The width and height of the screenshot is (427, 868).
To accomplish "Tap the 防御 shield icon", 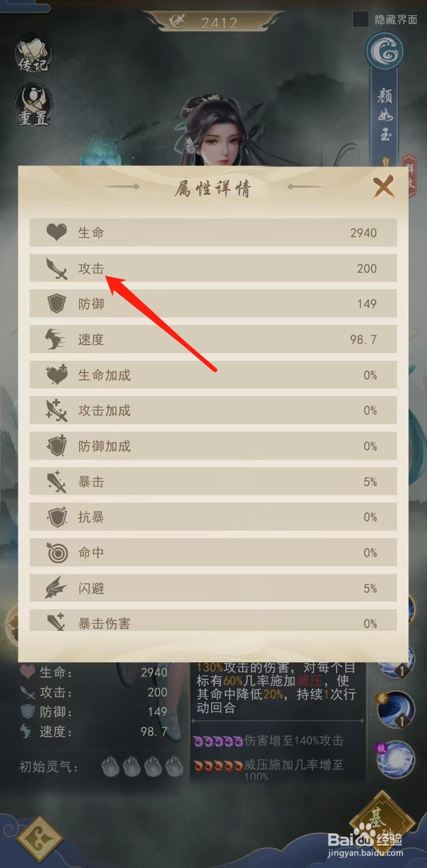I will pos(56,304).
